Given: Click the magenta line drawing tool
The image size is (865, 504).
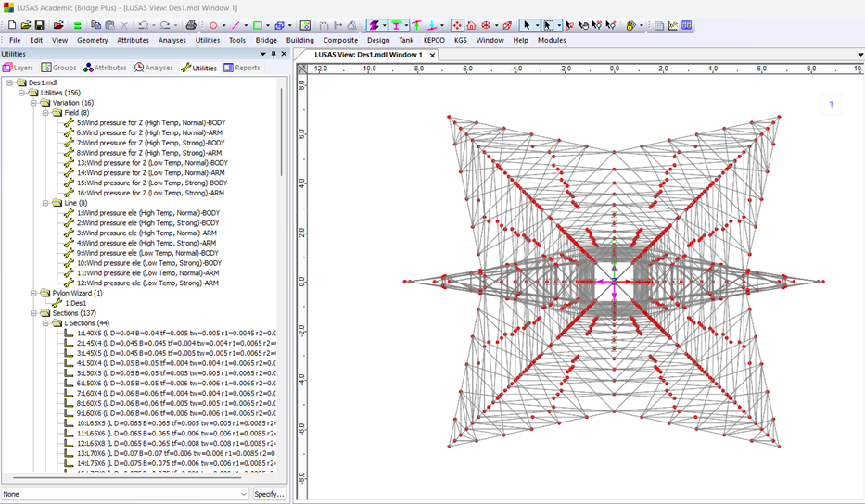Looking at the screenshot, I should [235, 25].
